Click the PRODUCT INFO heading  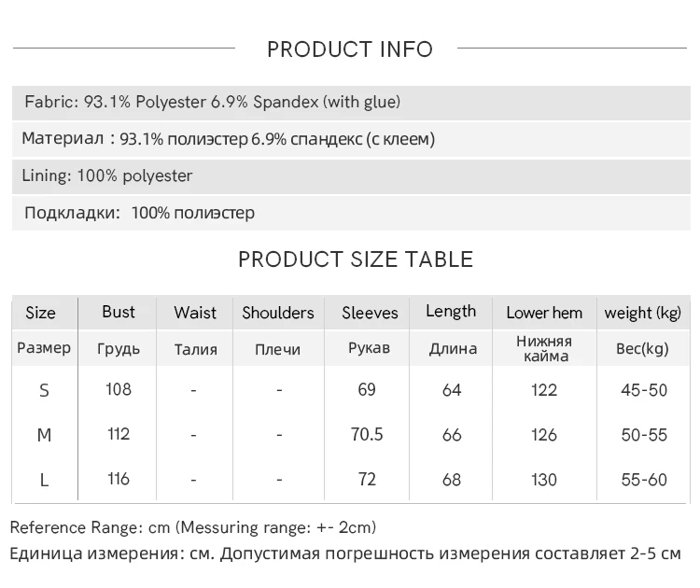(350, 49)
